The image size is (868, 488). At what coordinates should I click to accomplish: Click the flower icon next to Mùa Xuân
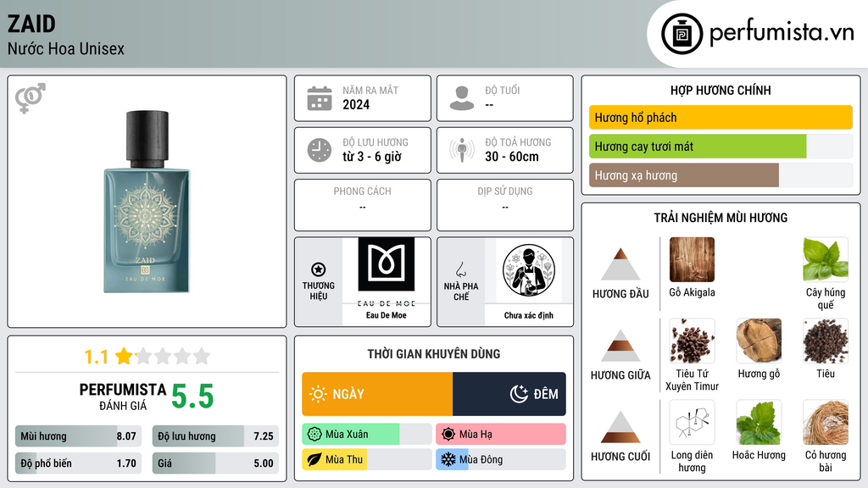click(314, 435)
